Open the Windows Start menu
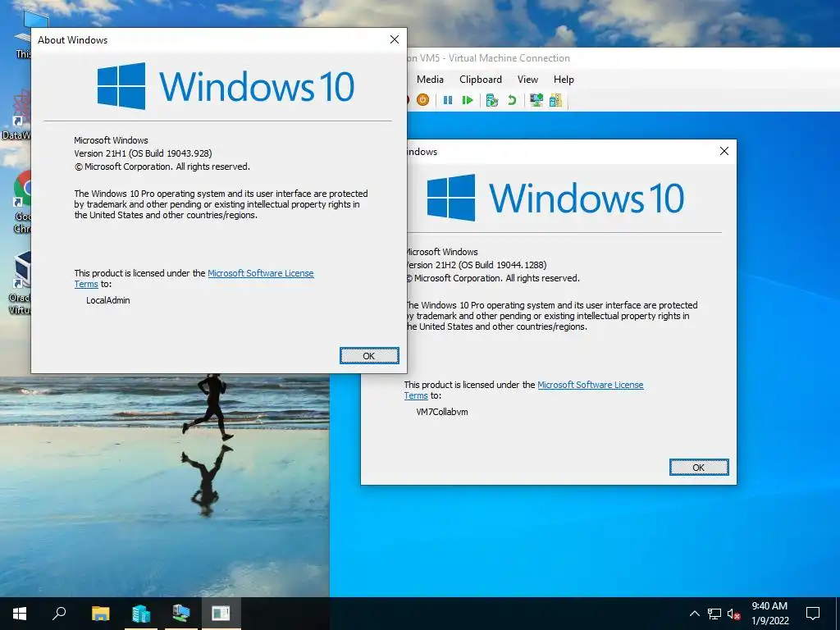840x630 pixels. (x=20, y=614)
